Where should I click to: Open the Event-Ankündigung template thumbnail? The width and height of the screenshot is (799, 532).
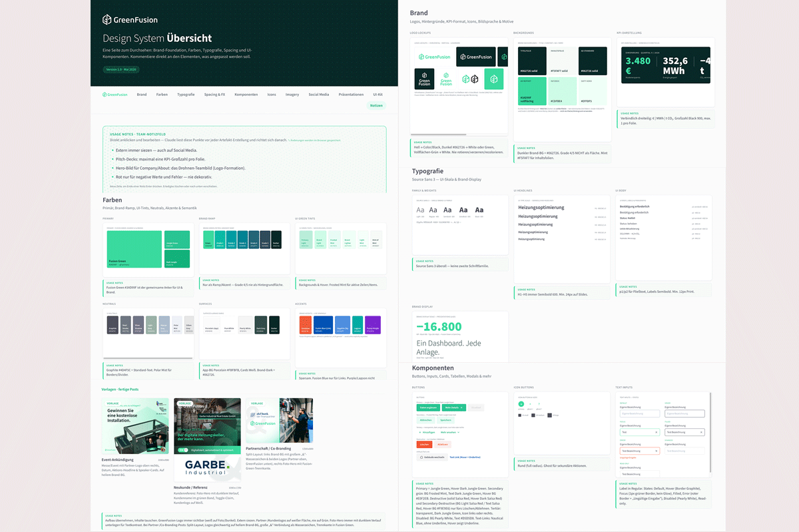pyautogui.click(x=135, y=426)
